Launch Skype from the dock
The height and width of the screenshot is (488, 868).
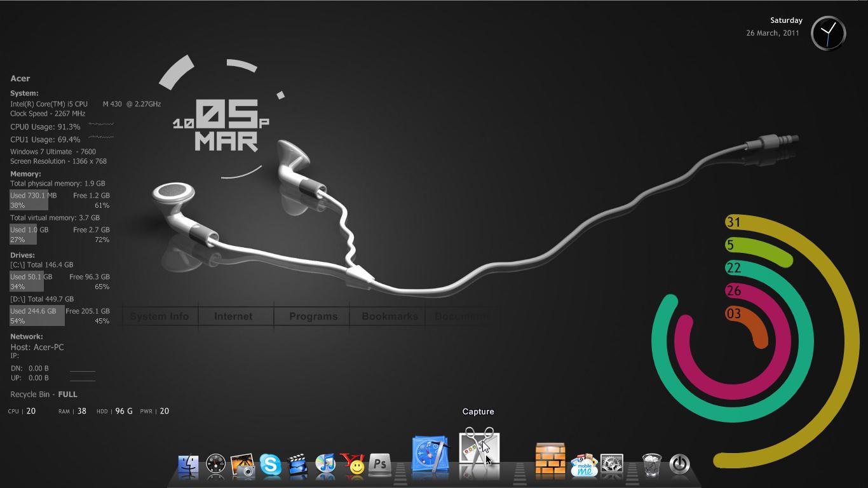point(271,466)
